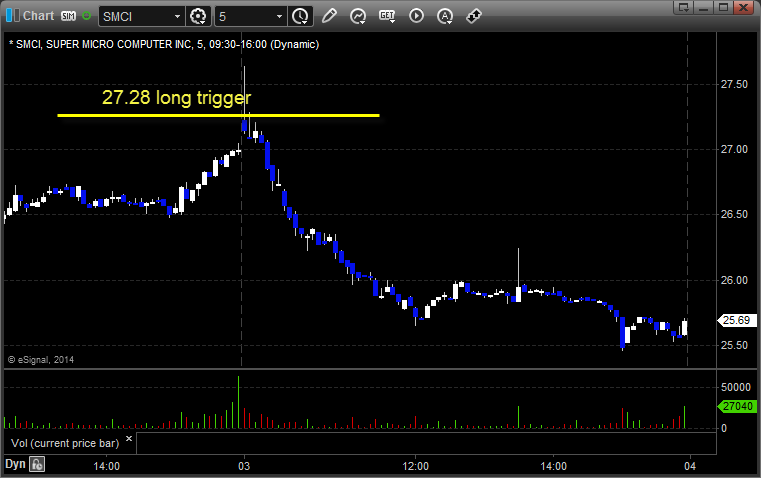
Task: Click the 27.00 price axis label
Action: (x=734, y=149)
